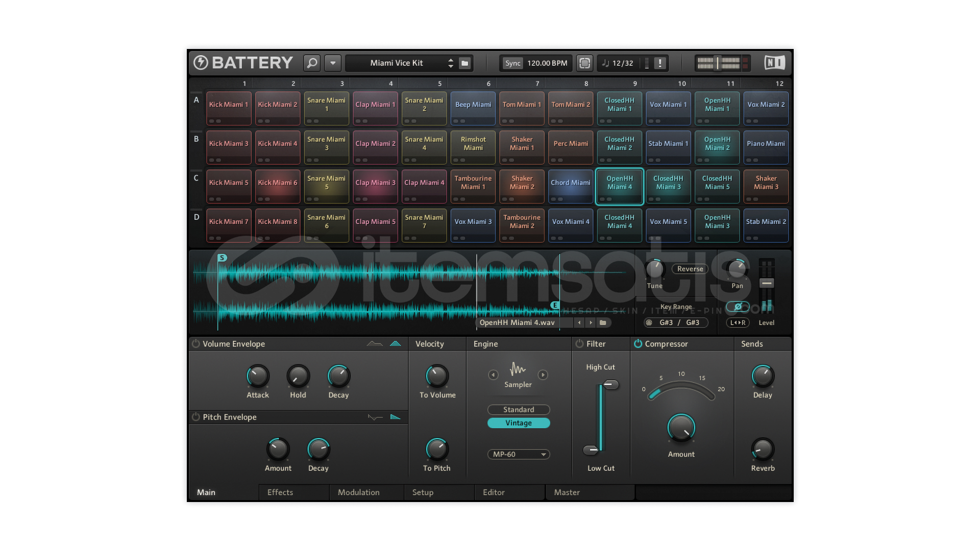Click the sample start S marker
The image size is (980, 551).
coord(222,258)
